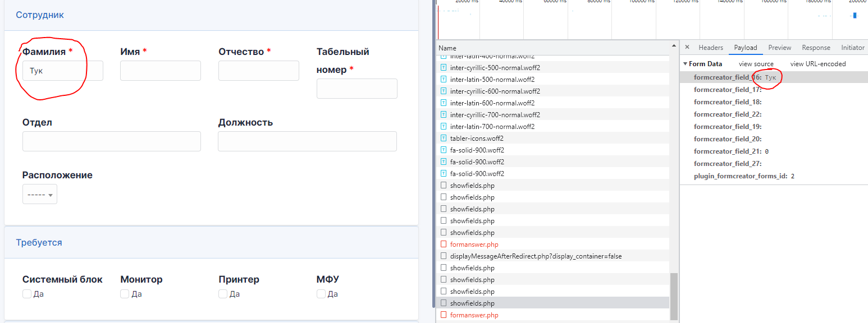
Task: Open the Response tab
Action: click(x=815, y=47)
